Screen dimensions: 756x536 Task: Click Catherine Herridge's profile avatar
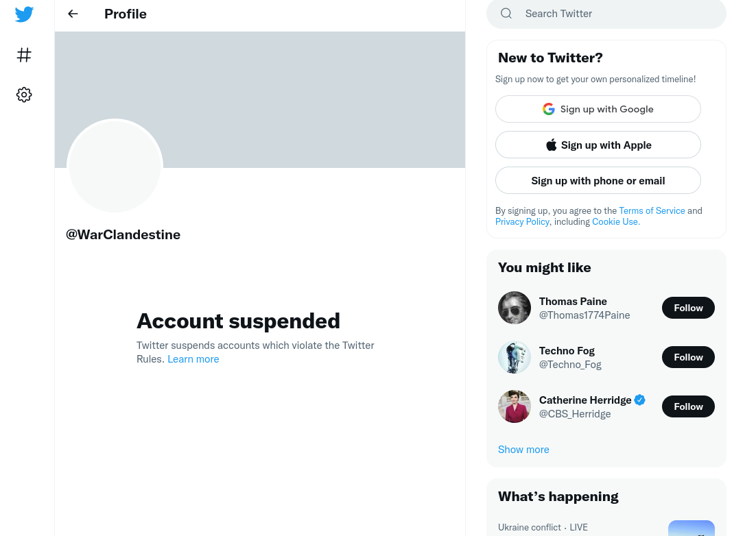pyautogui.click(x=515, y=406)
